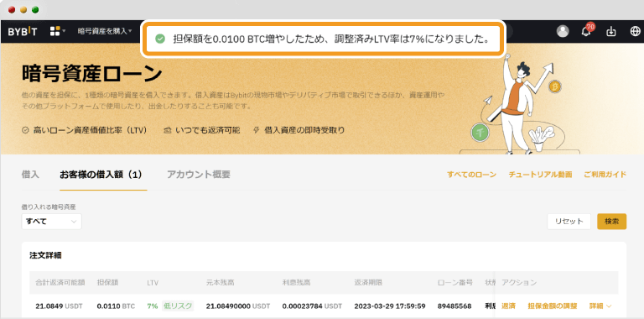Click the ローン番号 column header
Image resolution: width=644 pixels, height=319 pixels.
point(455,282)
